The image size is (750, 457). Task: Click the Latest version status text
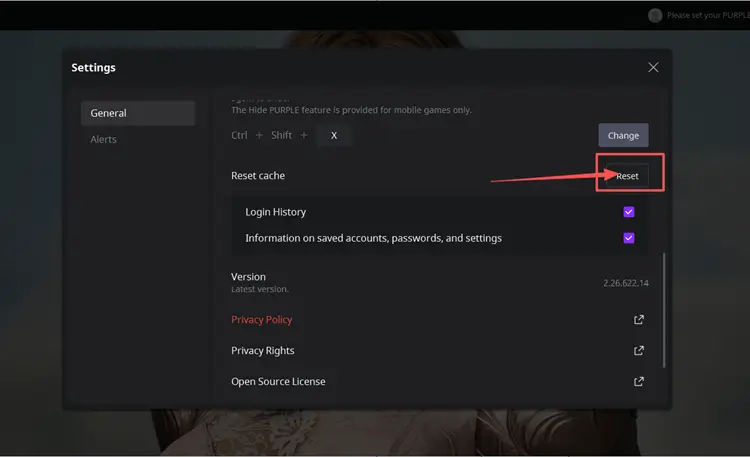pos(260,289)
